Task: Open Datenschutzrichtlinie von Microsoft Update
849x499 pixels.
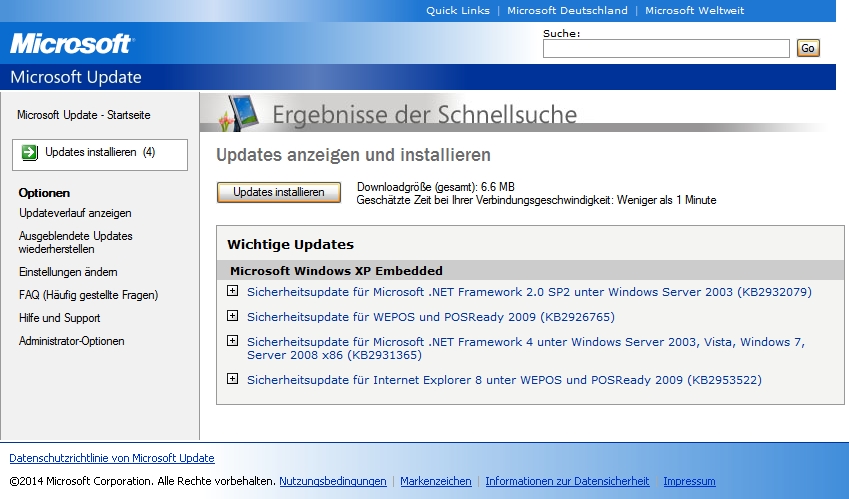Action: (x=112, y=458)
